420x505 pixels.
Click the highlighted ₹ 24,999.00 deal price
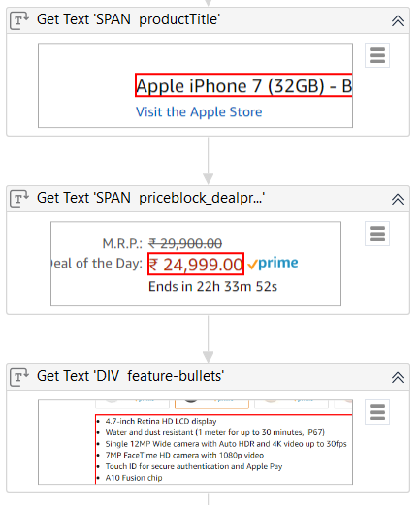point(196,264)
